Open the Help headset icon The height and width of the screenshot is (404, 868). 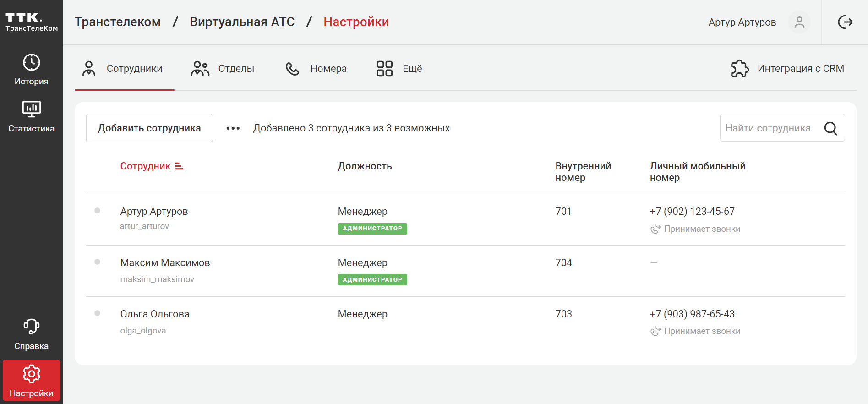click(x=31, y=327)
